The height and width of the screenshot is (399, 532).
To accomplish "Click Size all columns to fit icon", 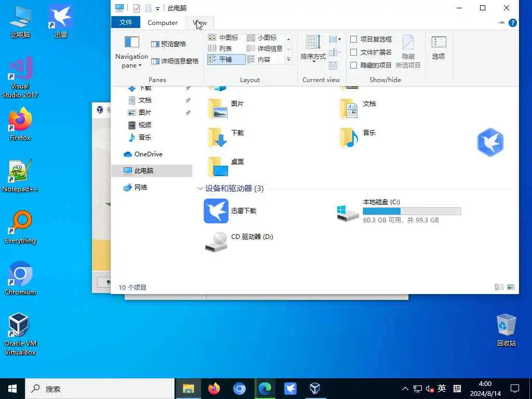I will click(333, 65).
